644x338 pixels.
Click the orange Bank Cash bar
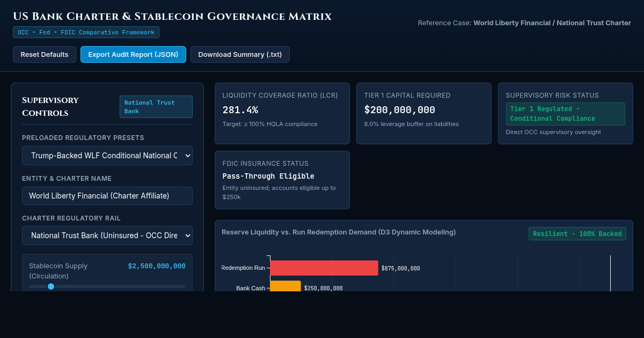(x=286, y=286)
